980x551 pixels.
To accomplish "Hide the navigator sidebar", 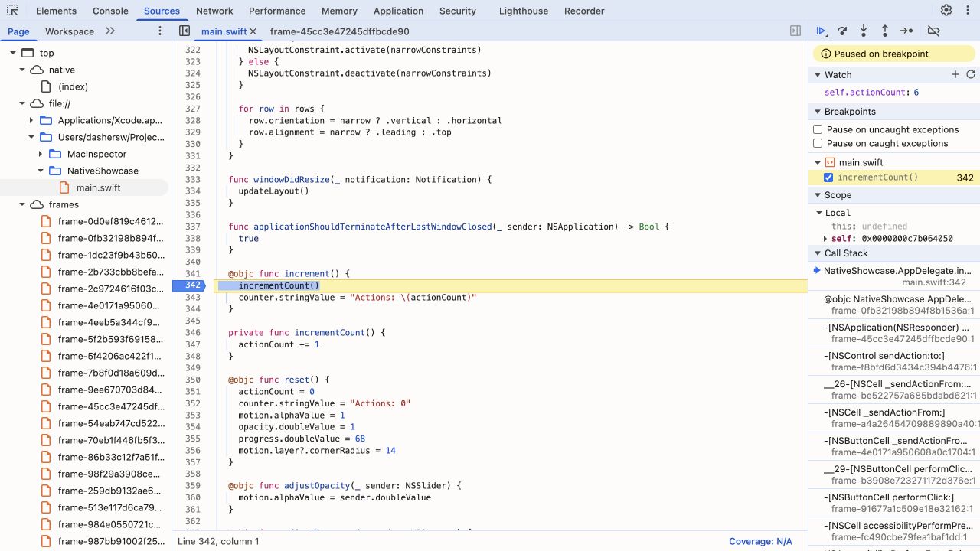I will pos(185,31).
